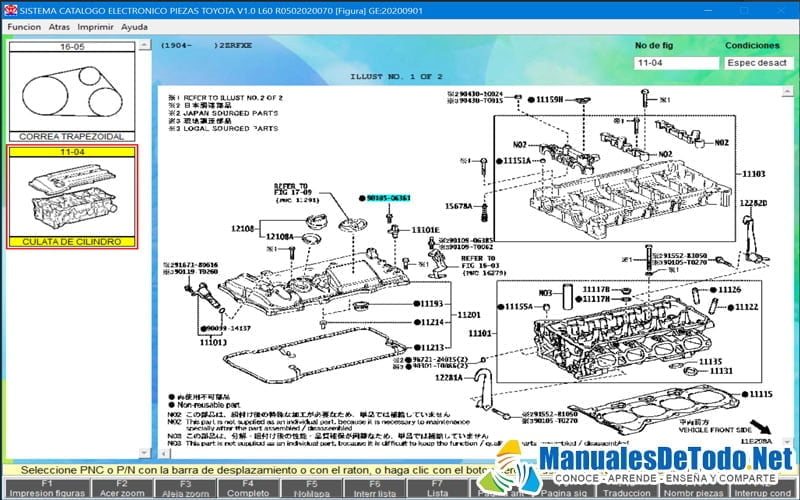Screen dimensions: 800x500
Task: Select highlighted part number 90105-06361
Action: click(388, 198)
